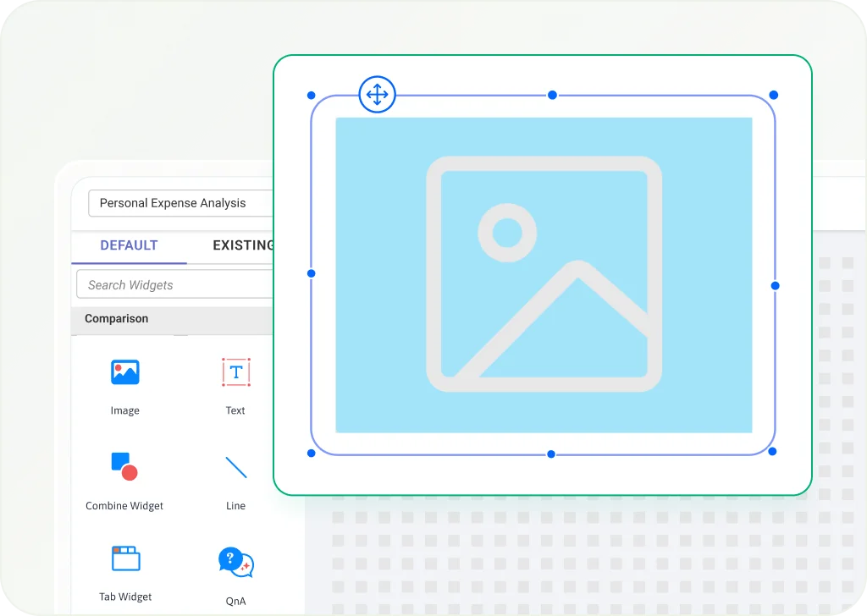Click the move handle with four-way arrows
Screen dimensions: 867x616
click(377, 94)
